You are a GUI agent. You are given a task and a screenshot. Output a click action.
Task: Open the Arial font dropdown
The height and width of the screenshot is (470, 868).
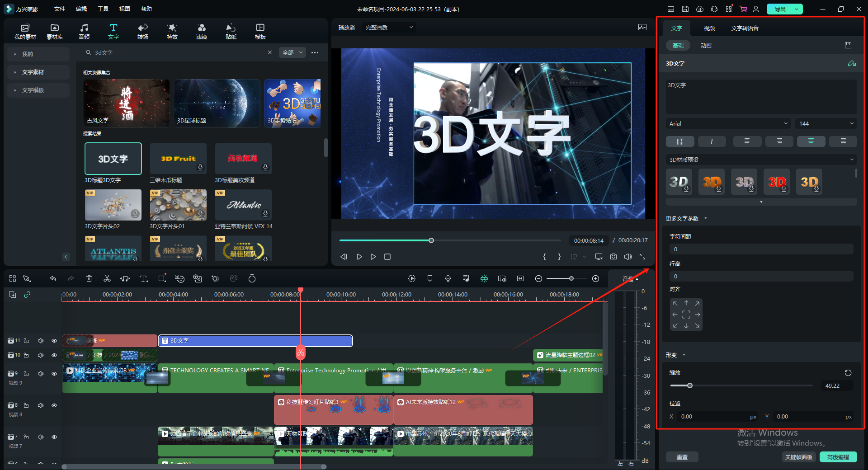pos(728,123)
